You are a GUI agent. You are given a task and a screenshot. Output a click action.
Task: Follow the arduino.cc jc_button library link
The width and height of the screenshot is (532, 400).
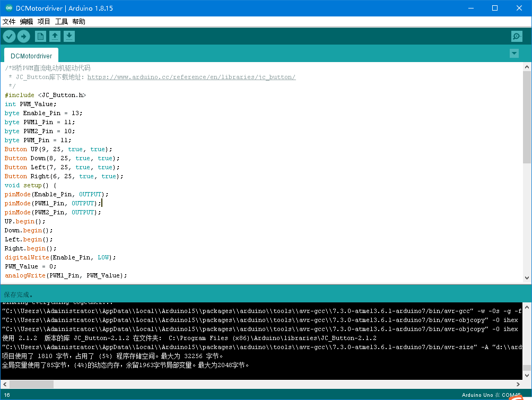tap(191, 77)
